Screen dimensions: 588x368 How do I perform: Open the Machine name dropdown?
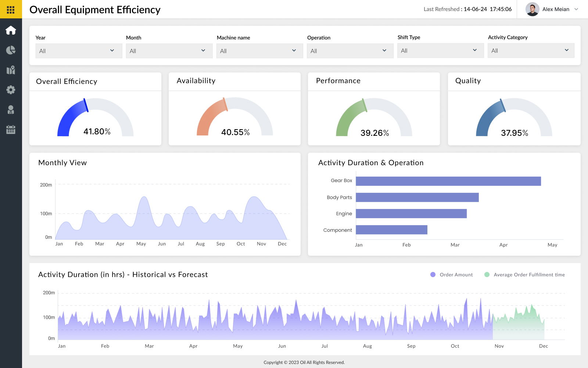click(x=259, y=51)
